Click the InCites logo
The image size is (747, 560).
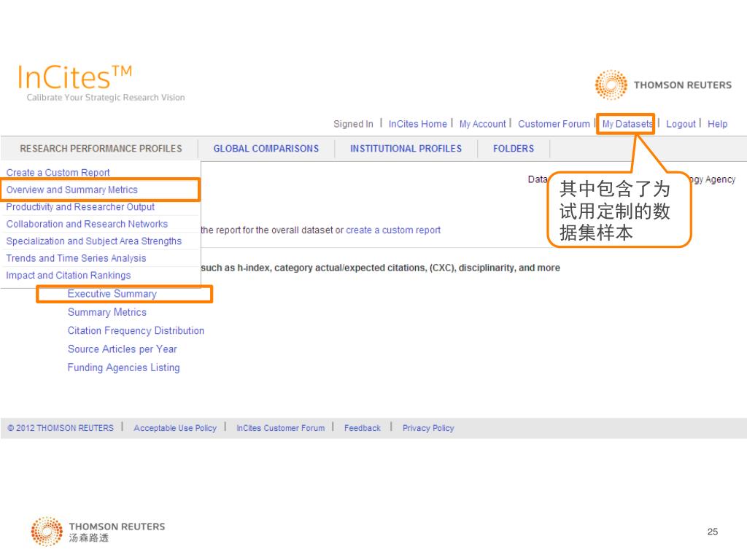[75, 77]
